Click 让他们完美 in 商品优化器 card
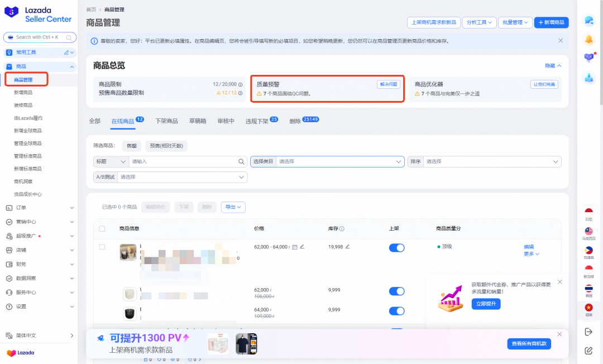 click(544, 84)
